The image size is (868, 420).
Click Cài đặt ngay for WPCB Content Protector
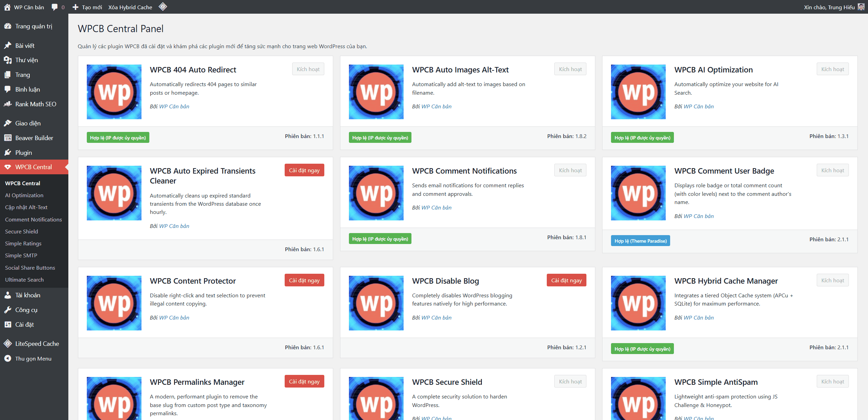tap(304, 280)
